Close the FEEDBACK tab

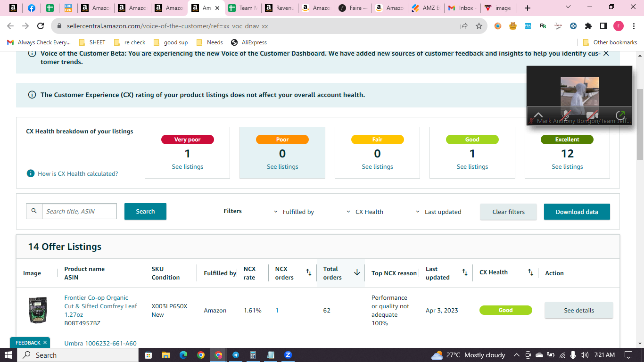pyautogui.click(x=45, y=343)
